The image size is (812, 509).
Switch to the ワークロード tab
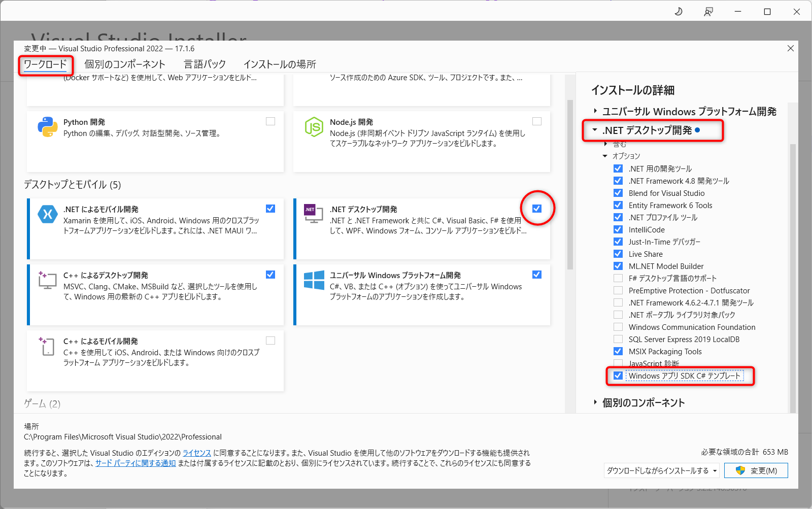[x=45, y=64]
